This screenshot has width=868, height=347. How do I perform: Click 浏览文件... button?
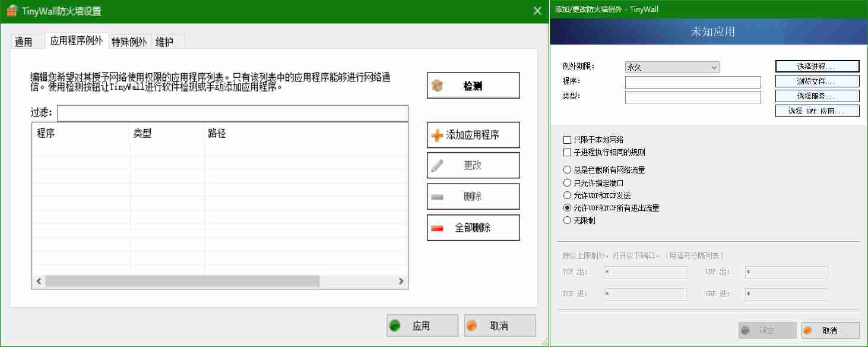pyautogui.click(x=817, y=81)
